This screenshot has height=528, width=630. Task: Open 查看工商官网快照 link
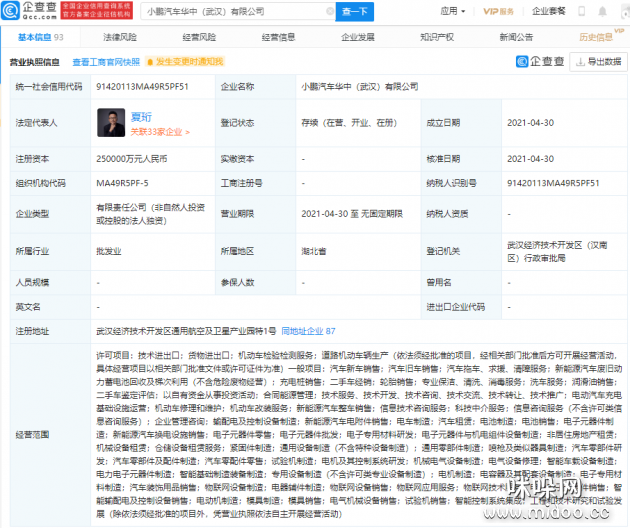(x=106, y=61)
